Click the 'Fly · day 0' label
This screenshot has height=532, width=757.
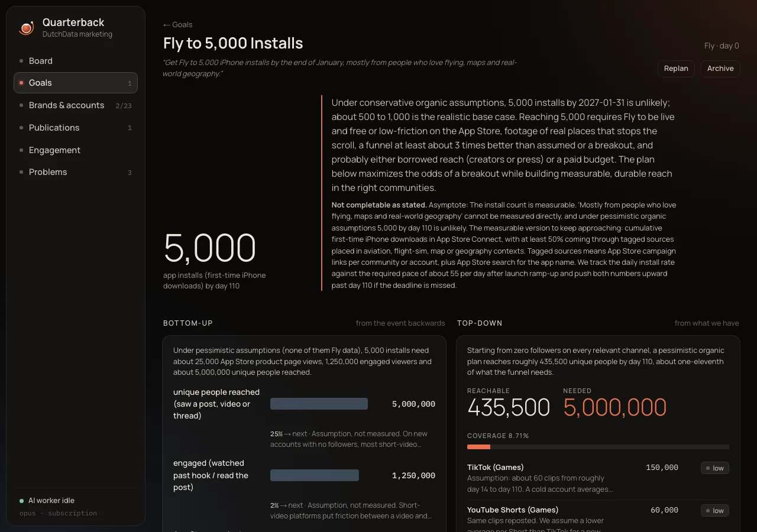pyautogui.click(x=722, y=46)
